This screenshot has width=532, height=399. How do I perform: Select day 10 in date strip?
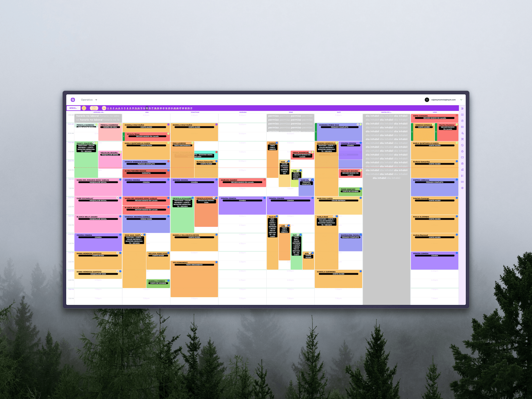click(133, 108)
